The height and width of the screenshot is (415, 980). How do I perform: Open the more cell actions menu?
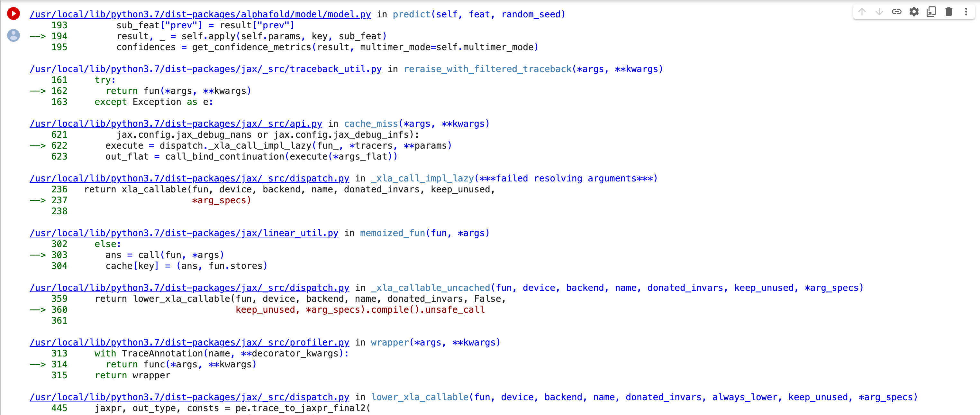967,12
